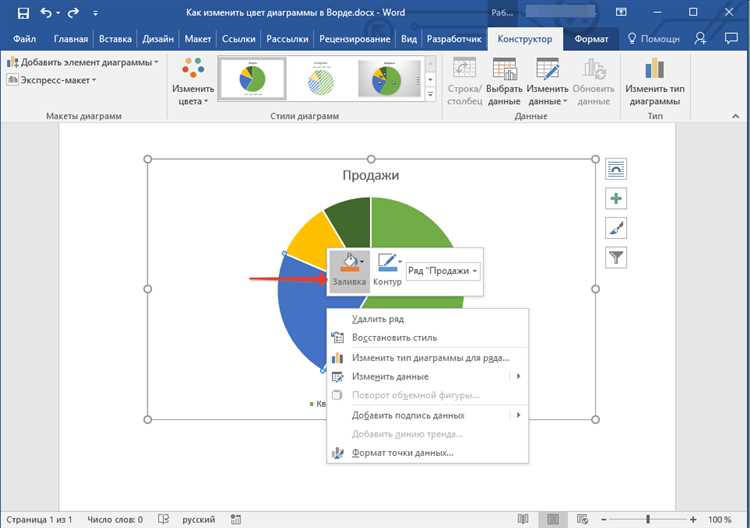
Task: Expand the chart styles gallery
Action: [x=430, y=95]
